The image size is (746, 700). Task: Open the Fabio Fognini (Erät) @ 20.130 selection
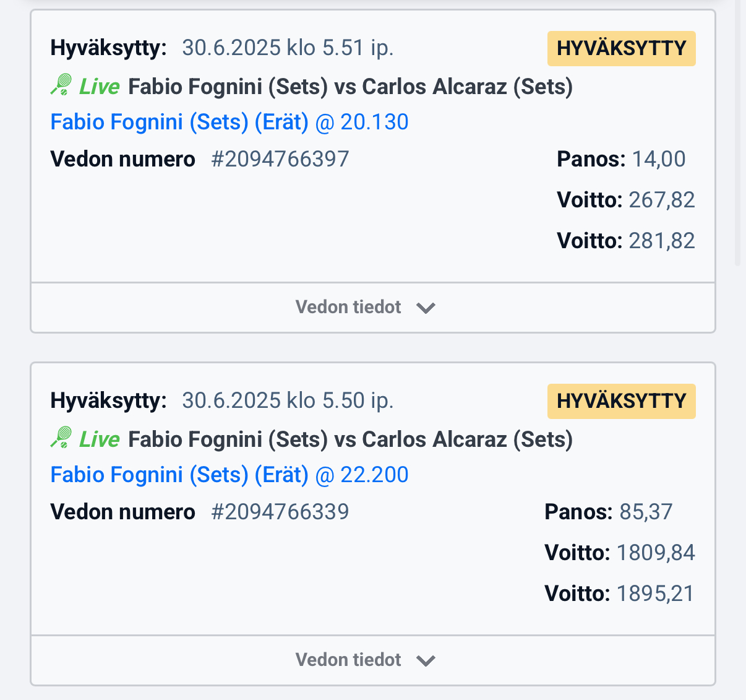[x=229, y=122]
